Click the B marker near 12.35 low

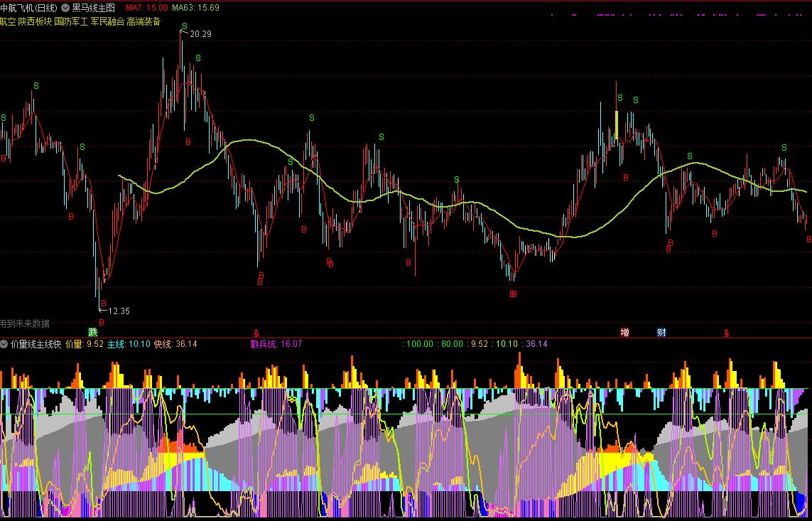pos(102,303)
